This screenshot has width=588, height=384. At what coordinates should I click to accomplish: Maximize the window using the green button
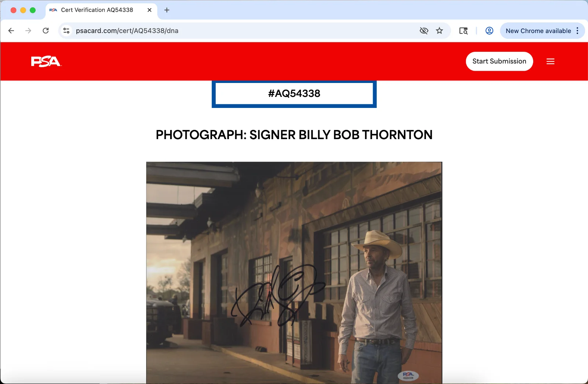(x=33, y=10)
